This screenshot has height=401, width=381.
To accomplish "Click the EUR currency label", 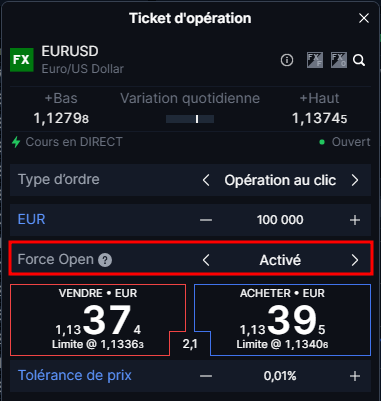I will click(31, 220).
